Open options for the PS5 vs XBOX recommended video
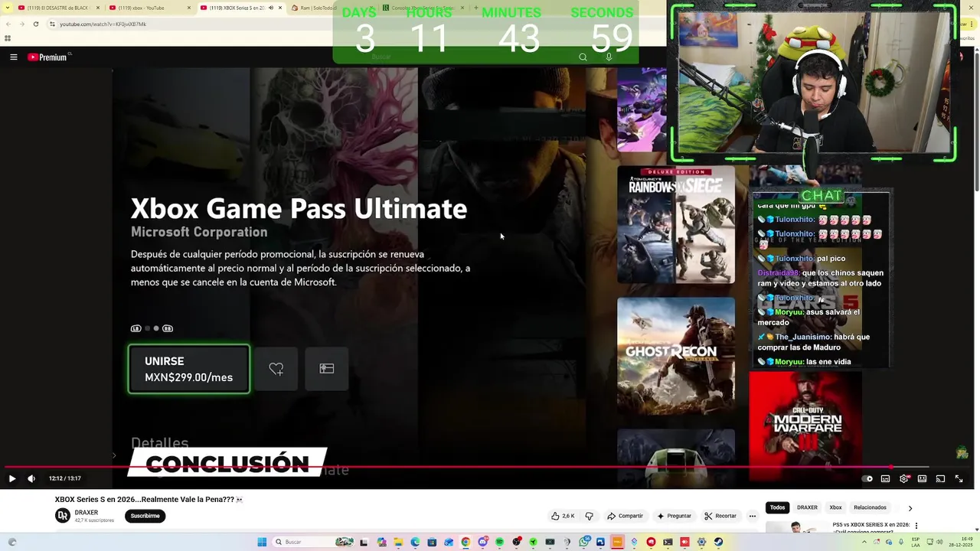 tap(916, 526)
